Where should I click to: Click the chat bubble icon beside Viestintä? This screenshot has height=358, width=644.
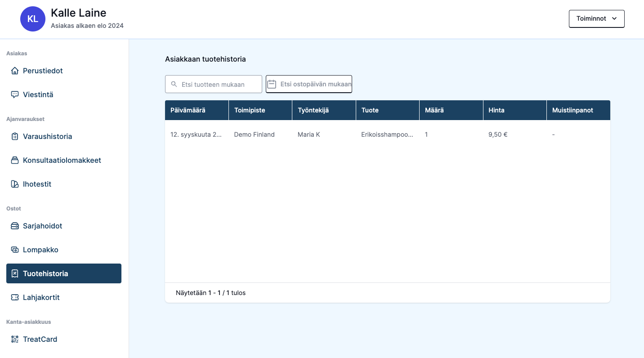tap(15, 95)
